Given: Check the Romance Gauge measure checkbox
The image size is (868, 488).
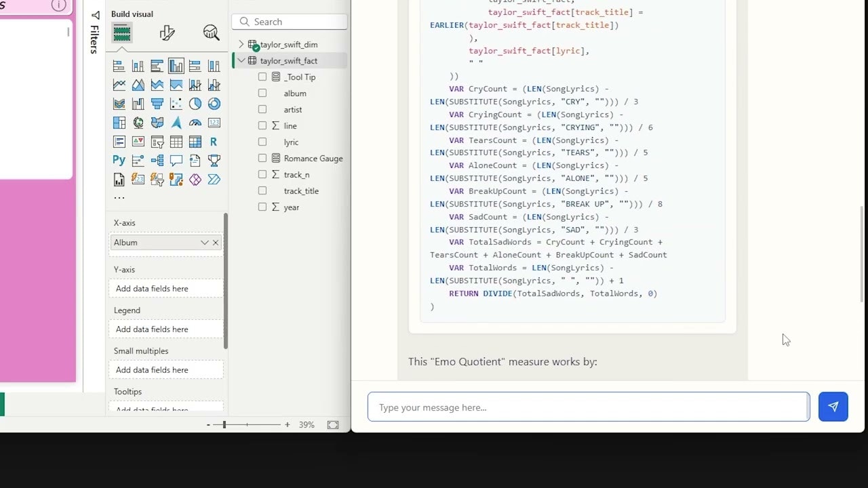Looking at the screenshot, I should point(262,158).
